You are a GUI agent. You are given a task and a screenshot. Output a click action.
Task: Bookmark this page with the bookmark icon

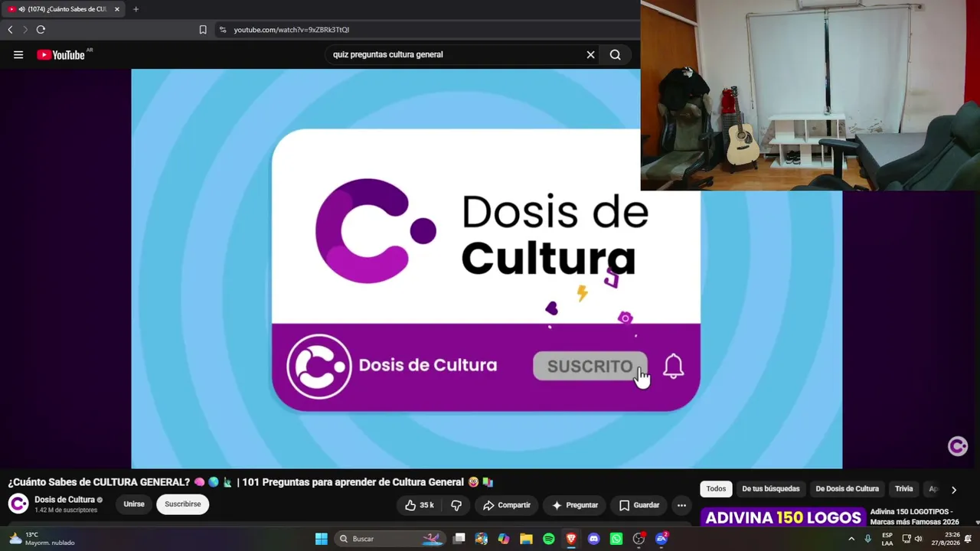[x=203, y=30]
